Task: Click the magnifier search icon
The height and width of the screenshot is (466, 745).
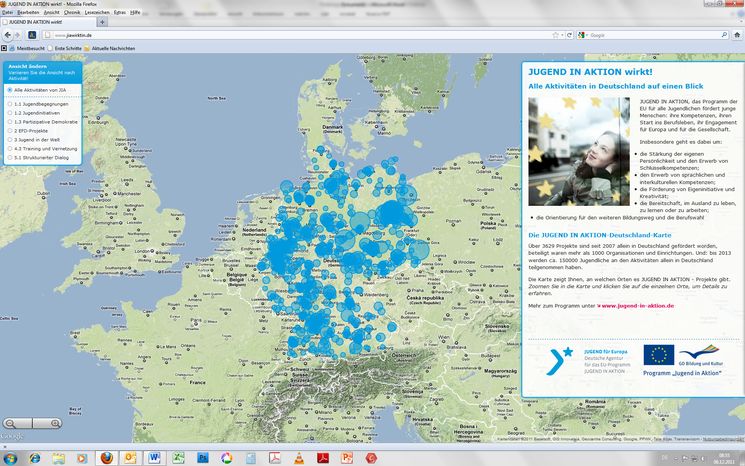Action: click(724, 35)
